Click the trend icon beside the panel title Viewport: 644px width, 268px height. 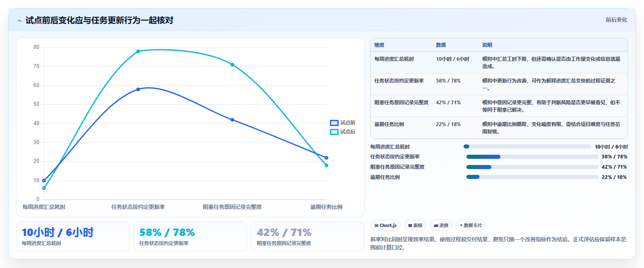point(19,21)
